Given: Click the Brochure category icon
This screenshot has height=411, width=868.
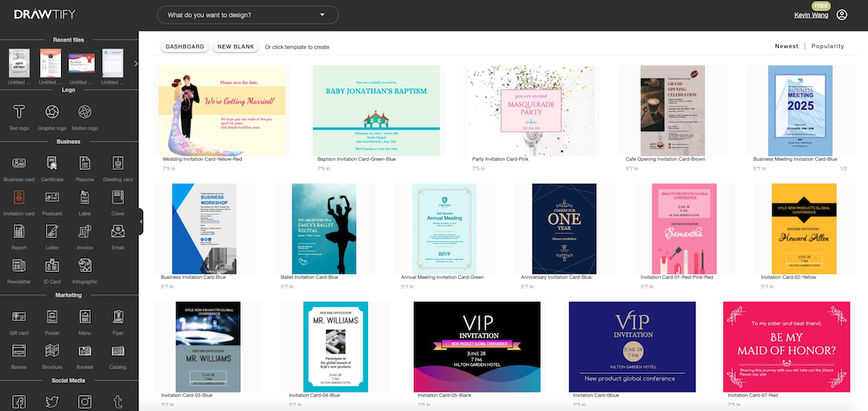Looking at the screenshot, I should click(x=51, y=350).
